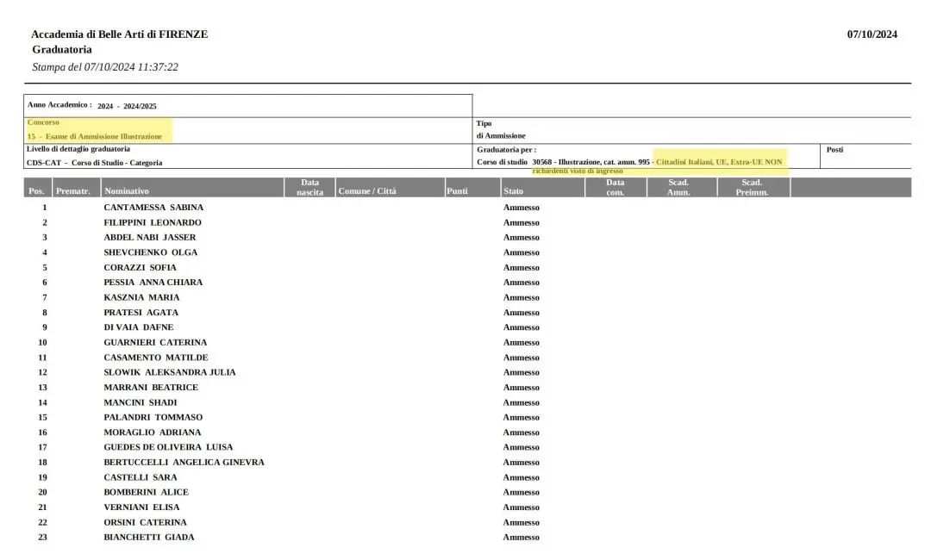Screen dimensions: 931x560
Task: Click the Prematr. column header
Action: point(72,191)
